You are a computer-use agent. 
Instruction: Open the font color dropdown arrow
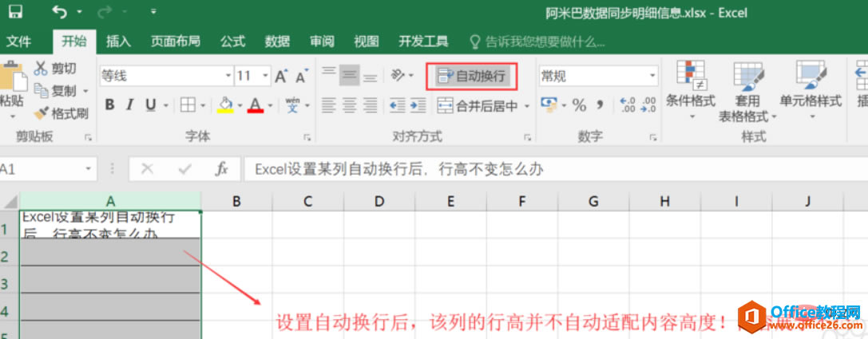pos(270,105)
